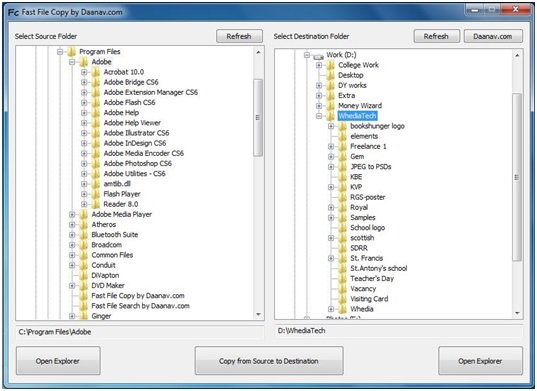This screenshot has width=537, height=391.
Task: Click the Adobe Illustrator CS6 folder icon
Action: 96,133
